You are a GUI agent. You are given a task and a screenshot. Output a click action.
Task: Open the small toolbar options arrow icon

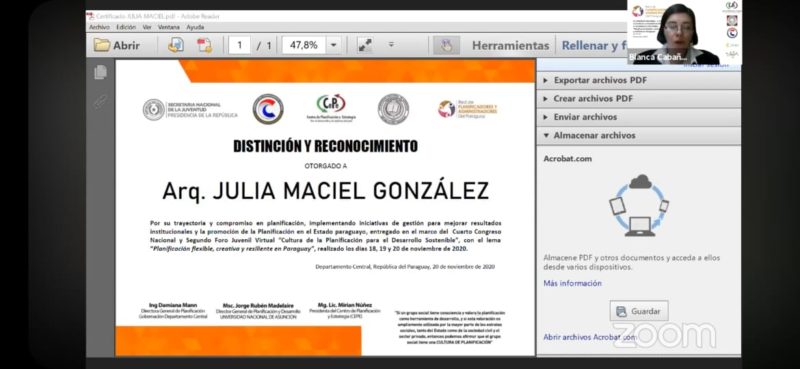click(x=391, y=44)
